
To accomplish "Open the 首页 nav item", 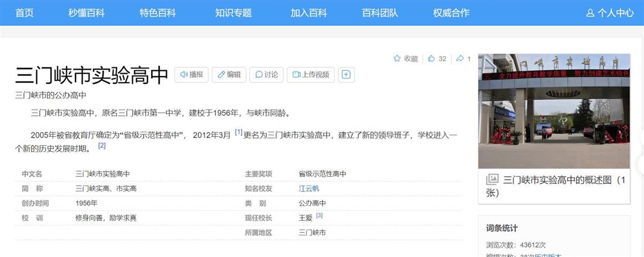I will tap(24, 13).
